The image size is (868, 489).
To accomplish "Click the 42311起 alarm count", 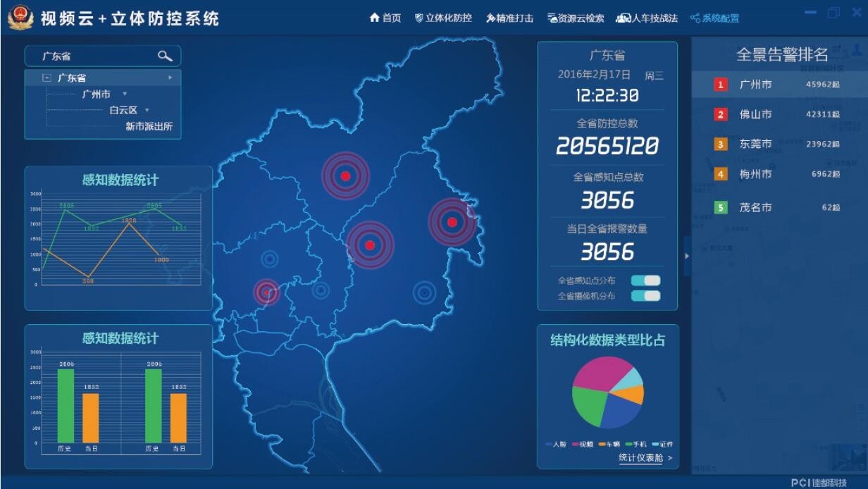I will pos(823,114).
